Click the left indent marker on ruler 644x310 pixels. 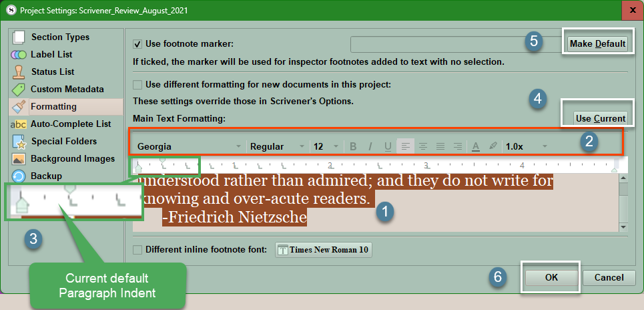139,168
